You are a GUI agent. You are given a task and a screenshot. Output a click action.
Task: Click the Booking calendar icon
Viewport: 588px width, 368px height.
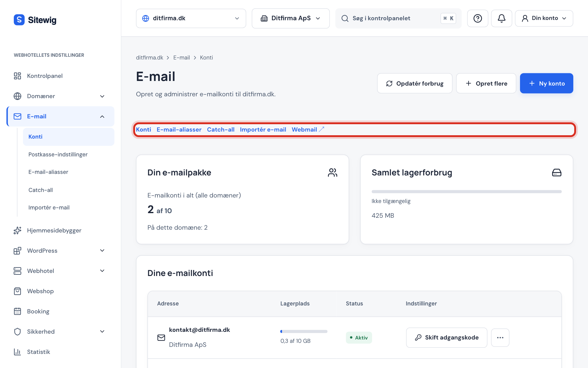coord(17,311)
